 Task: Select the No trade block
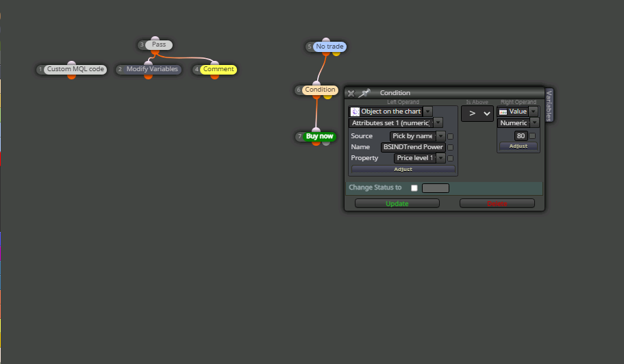[x=329, y=47]
